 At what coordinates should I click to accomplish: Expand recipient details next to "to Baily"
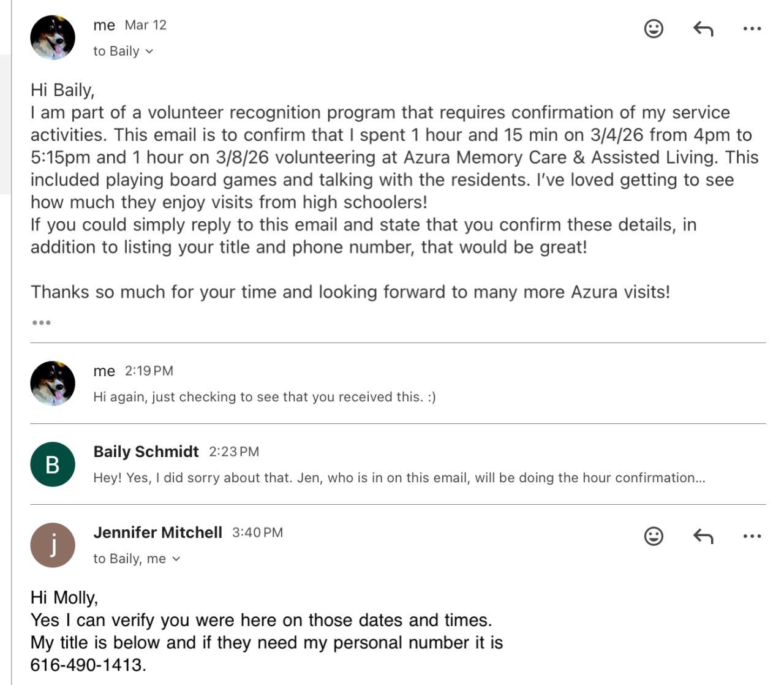click(149, 51)
